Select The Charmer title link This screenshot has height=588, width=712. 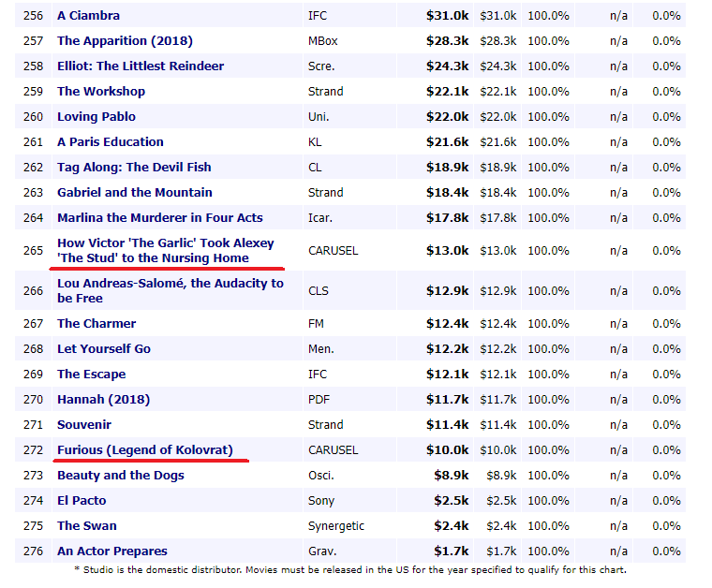tap(96, 324)
